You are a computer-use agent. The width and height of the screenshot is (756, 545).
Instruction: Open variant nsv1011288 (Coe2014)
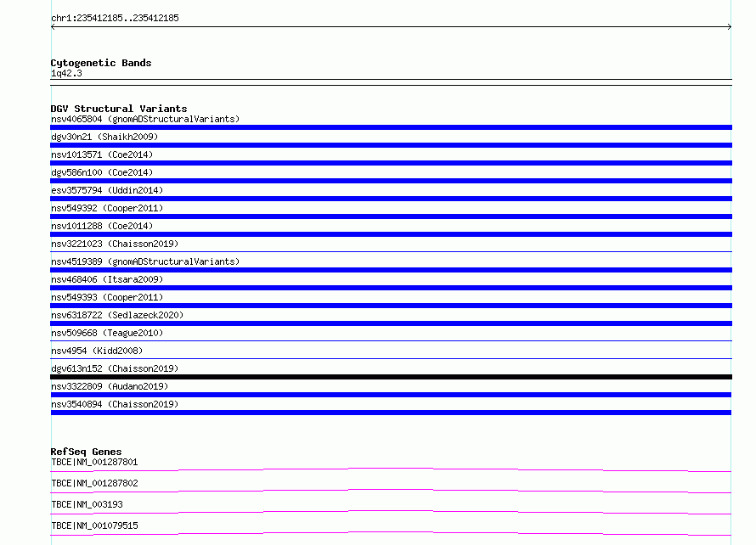point(102,226)
